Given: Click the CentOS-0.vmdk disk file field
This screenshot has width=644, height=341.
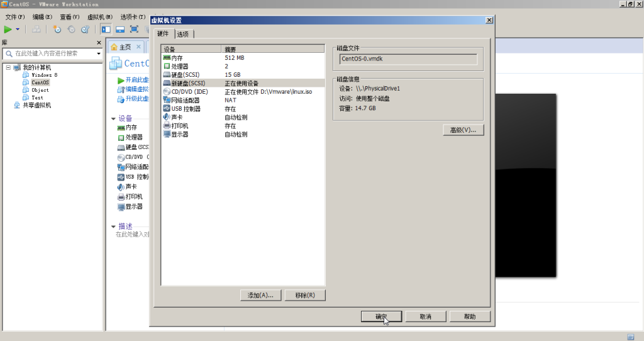Looking at the screenshot, I should tap(409, 59).
